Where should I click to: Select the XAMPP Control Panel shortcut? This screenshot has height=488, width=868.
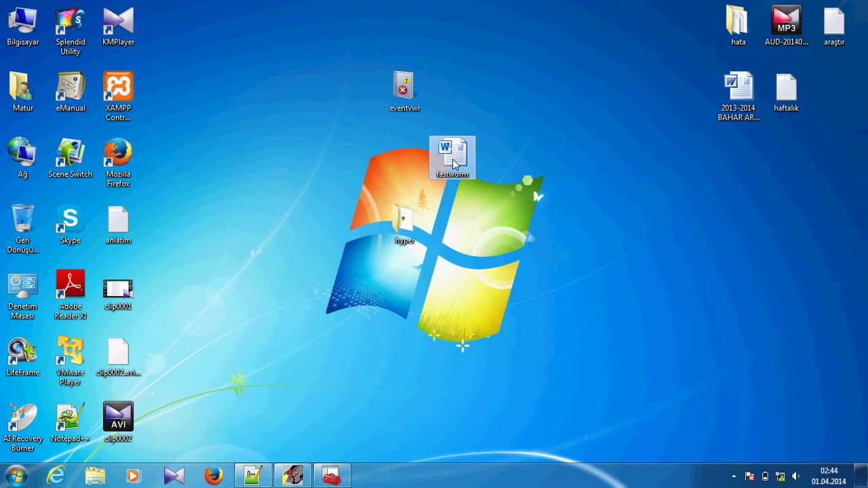[118, 97]
